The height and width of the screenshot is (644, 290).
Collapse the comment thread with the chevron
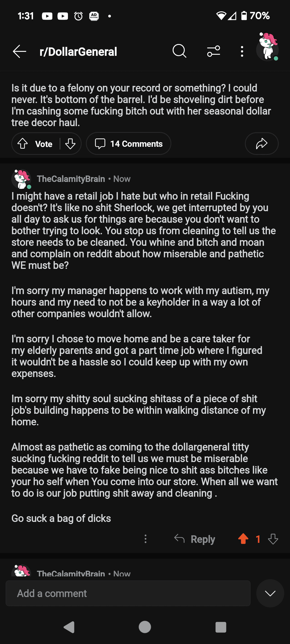tap(270, 593)
